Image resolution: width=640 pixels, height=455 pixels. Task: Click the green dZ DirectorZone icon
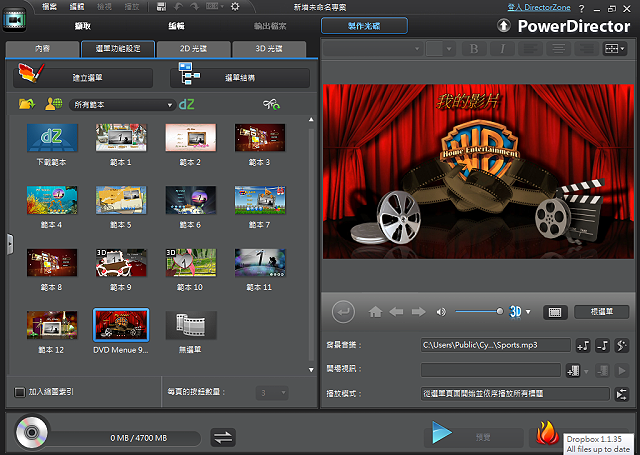point(187,104)
